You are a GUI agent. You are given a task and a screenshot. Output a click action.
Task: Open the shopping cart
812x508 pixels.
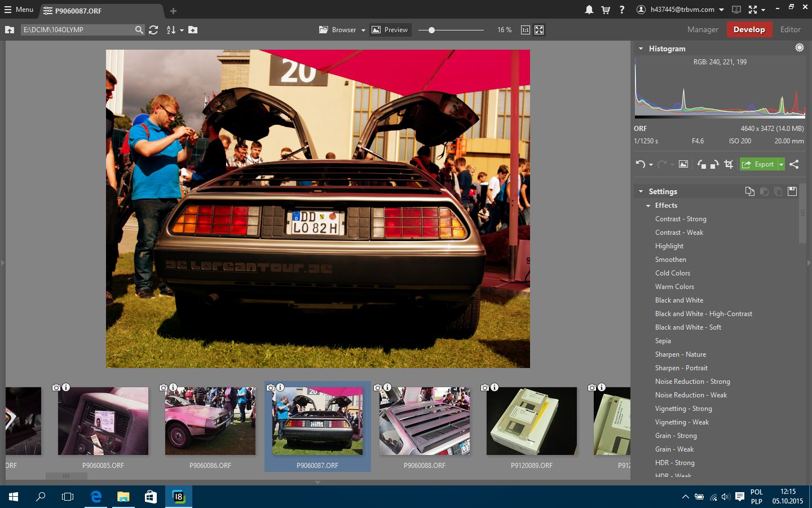pos(606,10)
